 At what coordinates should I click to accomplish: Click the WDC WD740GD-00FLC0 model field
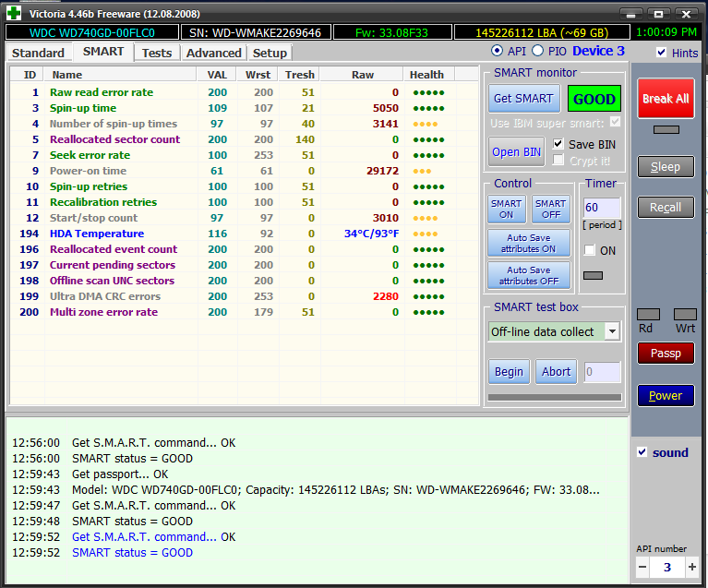click(x=92, y=32)
